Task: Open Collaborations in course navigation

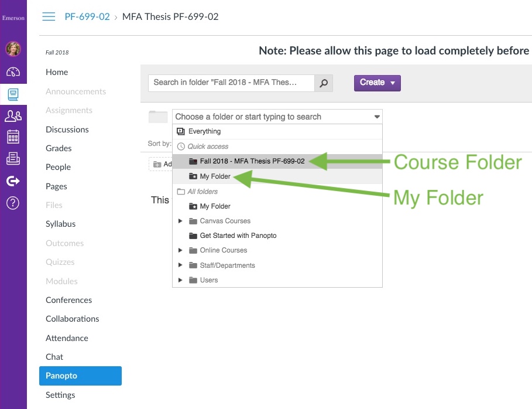Action: pyautogui.click(x=72, y=319)
